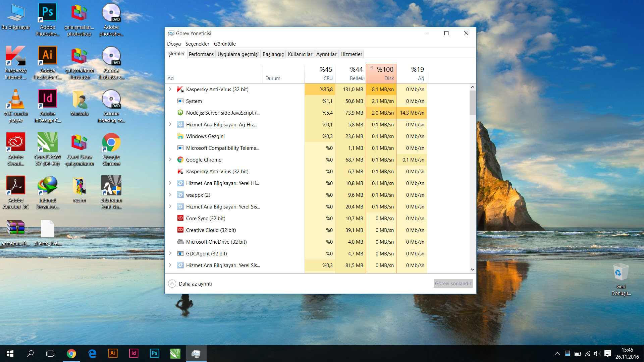Click the process list scroll up arrow
Viewport: 644px width, 362px height.
473,87
